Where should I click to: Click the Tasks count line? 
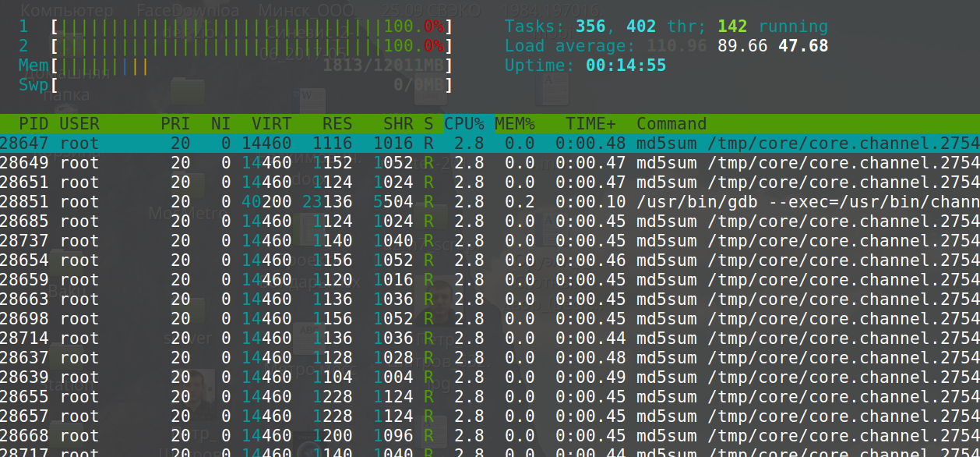[666, 27]
